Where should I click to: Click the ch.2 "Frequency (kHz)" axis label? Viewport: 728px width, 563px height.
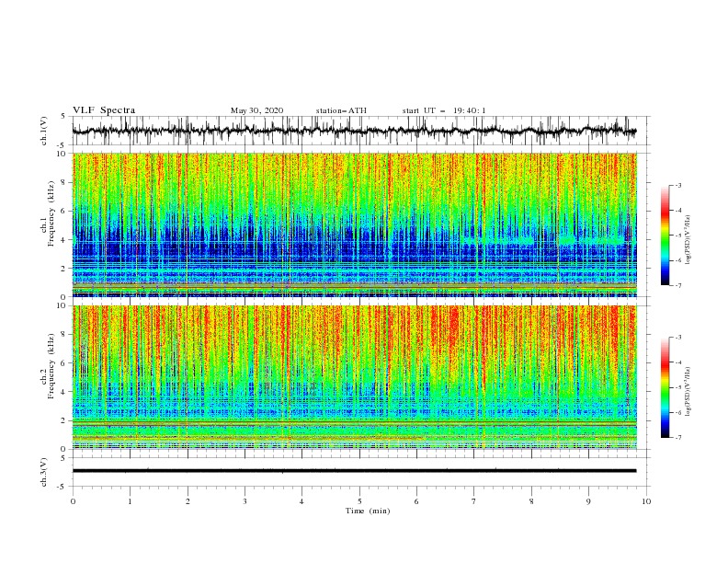point(51,366)
